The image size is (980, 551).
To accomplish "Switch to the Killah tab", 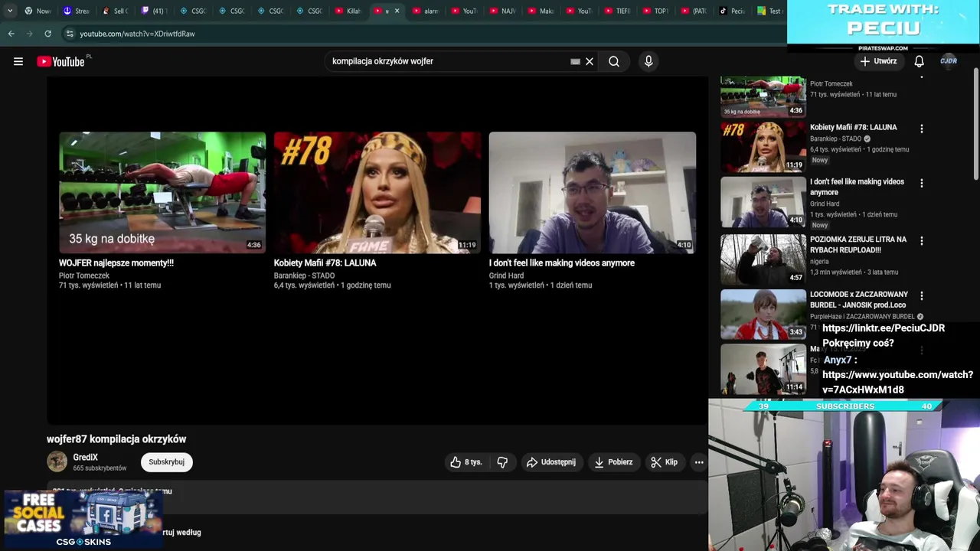I will click(349, 11).
